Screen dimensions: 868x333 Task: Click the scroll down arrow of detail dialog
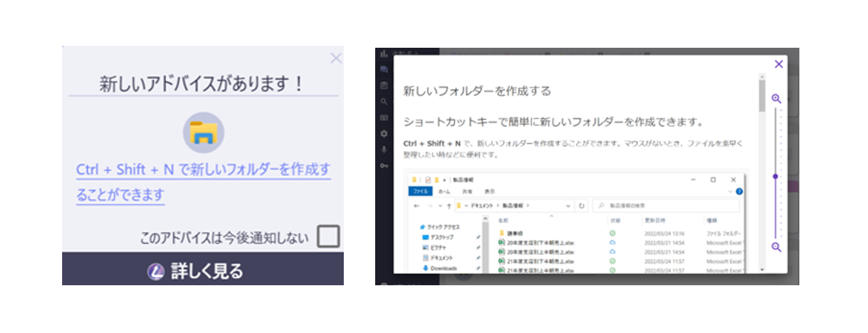coord(762,270)
